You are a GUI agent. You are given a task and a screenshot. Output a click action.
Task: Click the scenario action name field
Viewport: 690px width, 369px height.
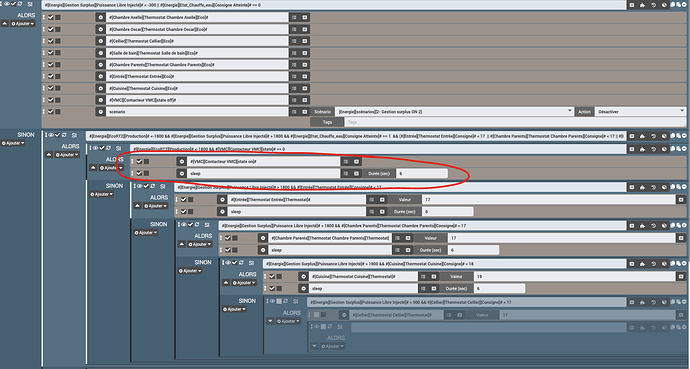(197, 112)
